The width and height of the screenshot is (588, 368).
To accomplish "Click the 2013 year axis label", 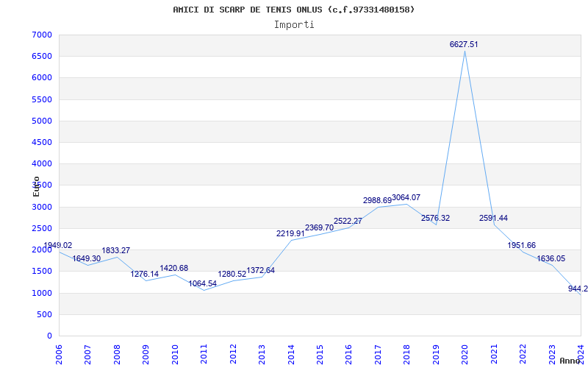I will [262, 354].
